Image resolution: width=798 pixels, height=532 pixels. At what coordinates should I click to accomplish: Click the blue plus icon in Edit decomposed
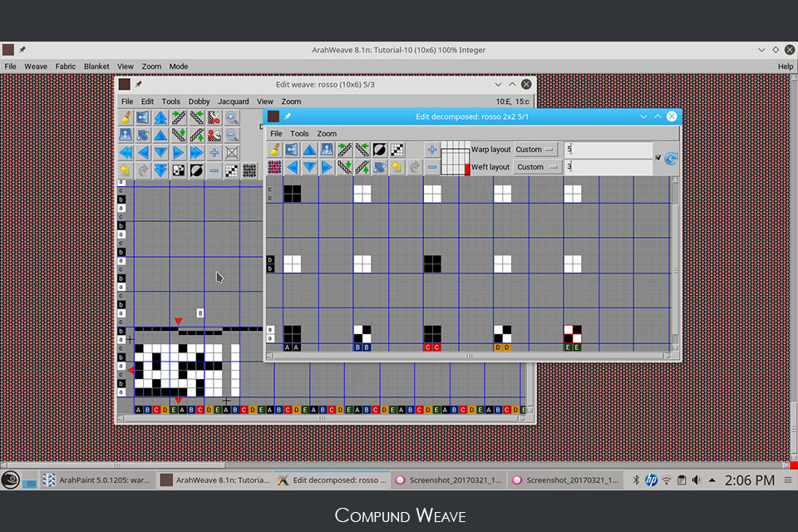pyautogui.click(x=432, y=150)
